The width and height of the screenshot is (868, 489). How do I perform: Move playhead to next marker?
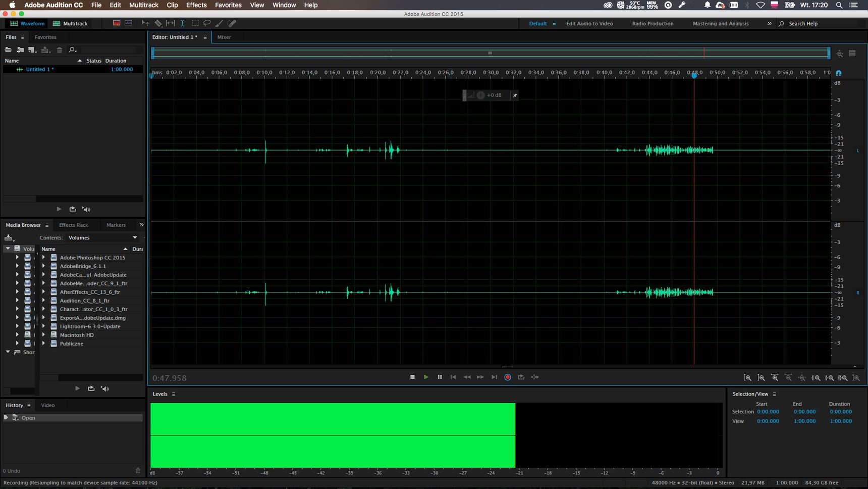[494, 377]
